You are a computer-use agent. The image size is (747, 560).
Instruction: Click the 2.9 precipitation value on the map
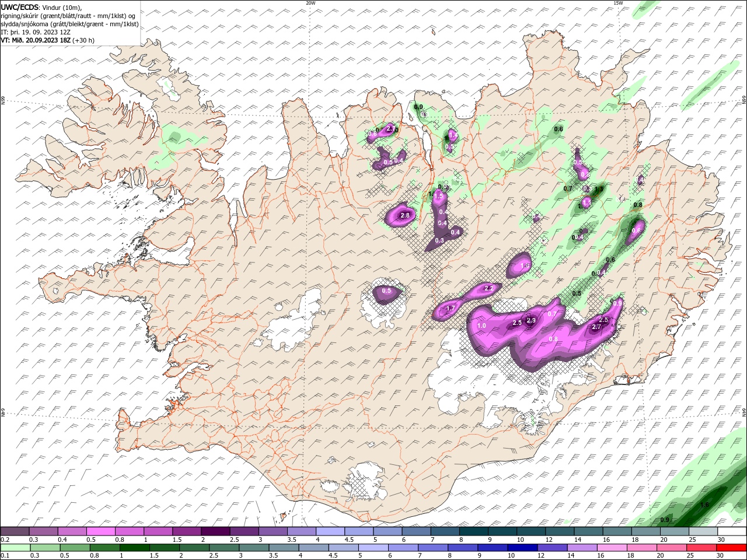531,320
